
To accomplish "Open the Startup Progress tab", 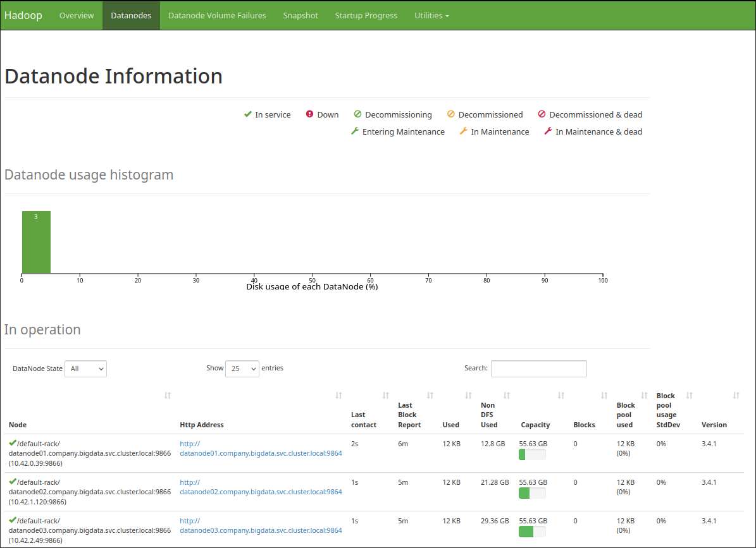I will [366, 15].
